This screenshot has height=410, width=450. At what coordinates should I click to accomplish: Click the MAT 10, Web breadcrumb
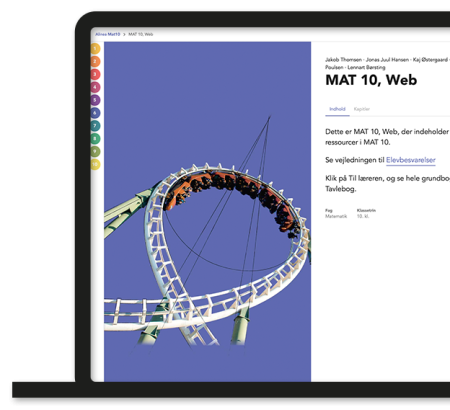tap(141, 34)
